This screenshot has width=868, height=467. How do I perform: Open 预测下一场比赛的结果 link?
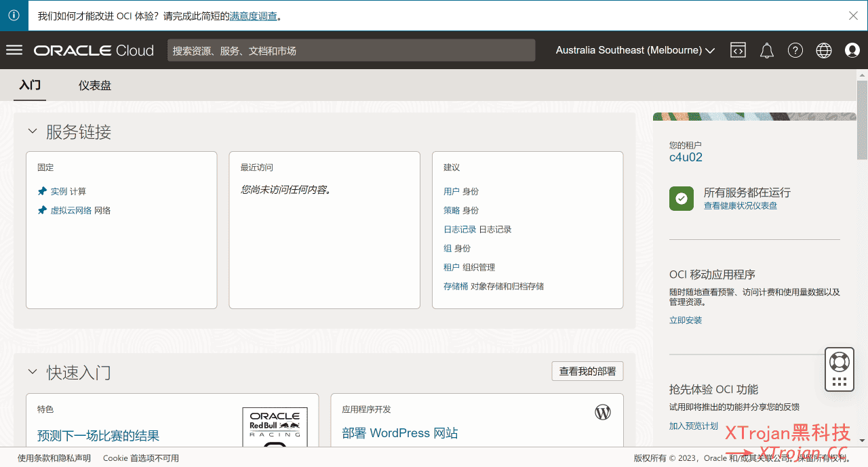pos(98,435)
